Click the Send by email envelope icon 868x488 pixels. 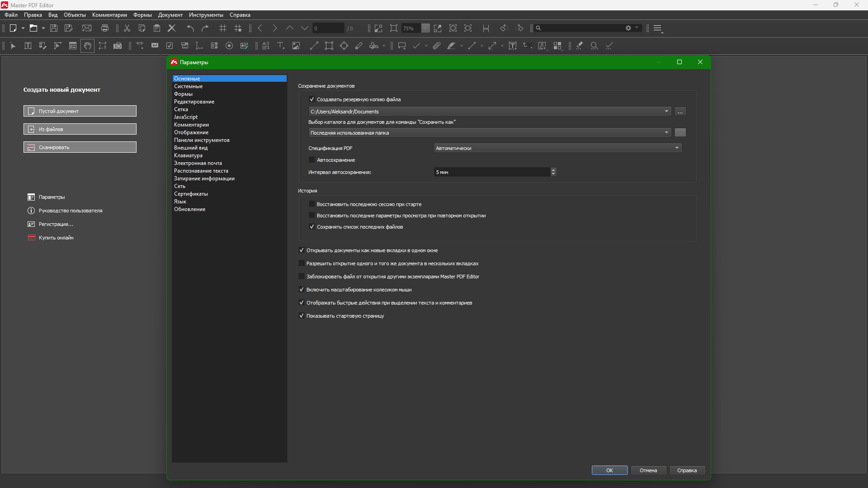click(x=87, y=28)
